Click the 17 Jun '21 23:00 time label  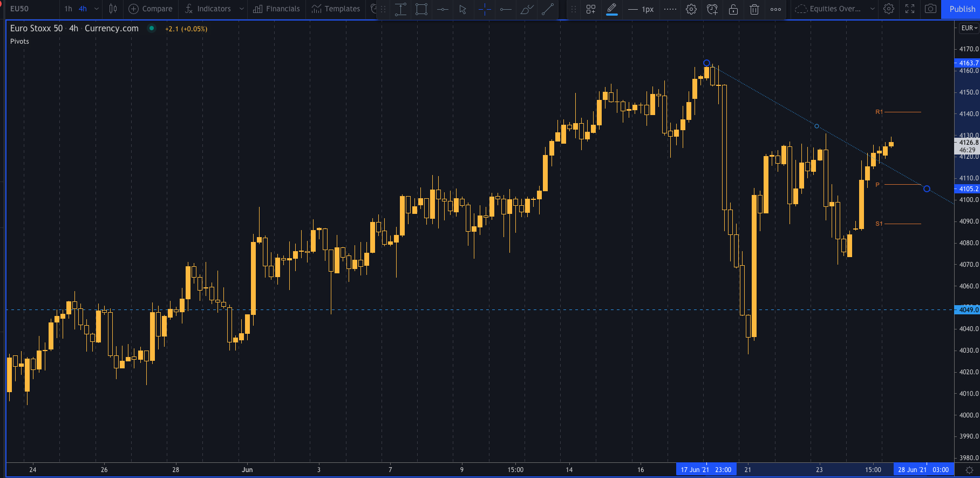tap(706, 469)
